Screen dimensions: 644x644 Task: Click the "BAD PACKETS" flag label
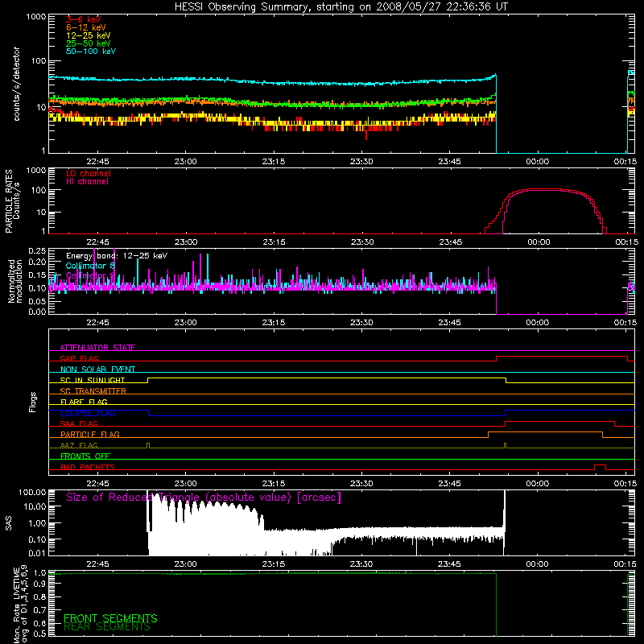pos(88,467)
